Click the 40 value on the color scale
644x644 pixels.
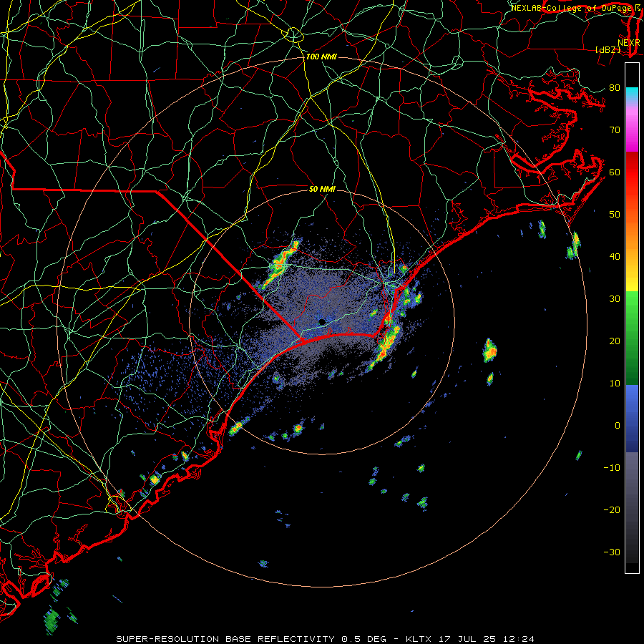tap(615, 257)
